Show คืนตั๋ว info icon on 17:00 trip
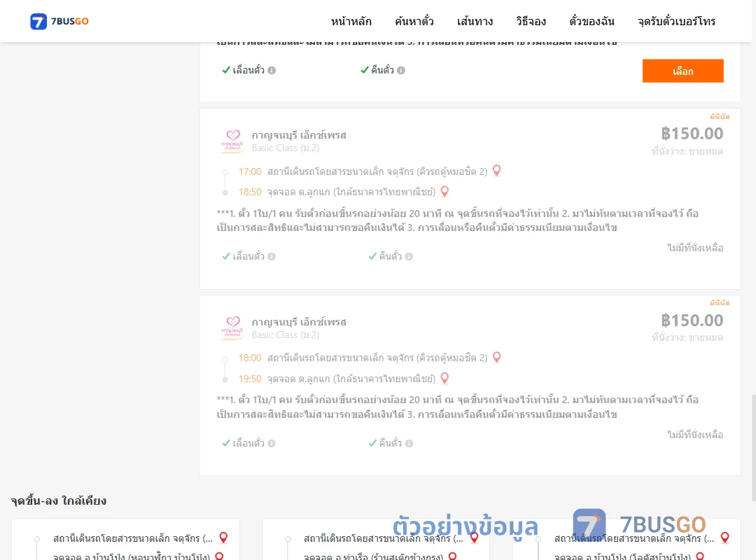 pyautogui.click(x=409, y=257)
